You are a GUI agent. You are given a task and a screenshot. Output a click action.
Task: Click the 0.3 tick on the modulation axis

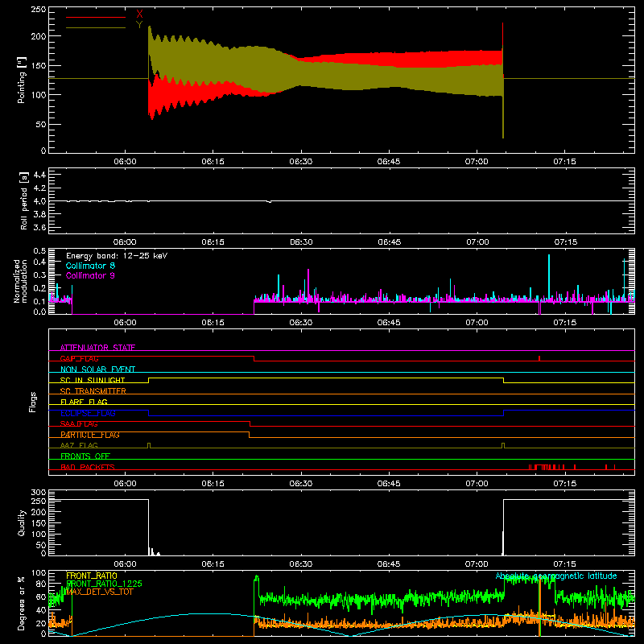pyautogui.click(x=39, y=275)
